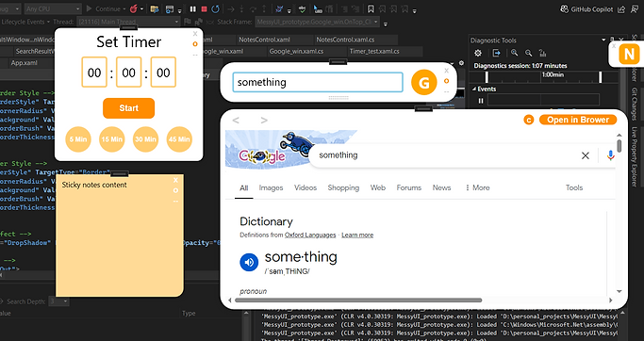
Task: Click the Continue play arrow
Action: 90,8
